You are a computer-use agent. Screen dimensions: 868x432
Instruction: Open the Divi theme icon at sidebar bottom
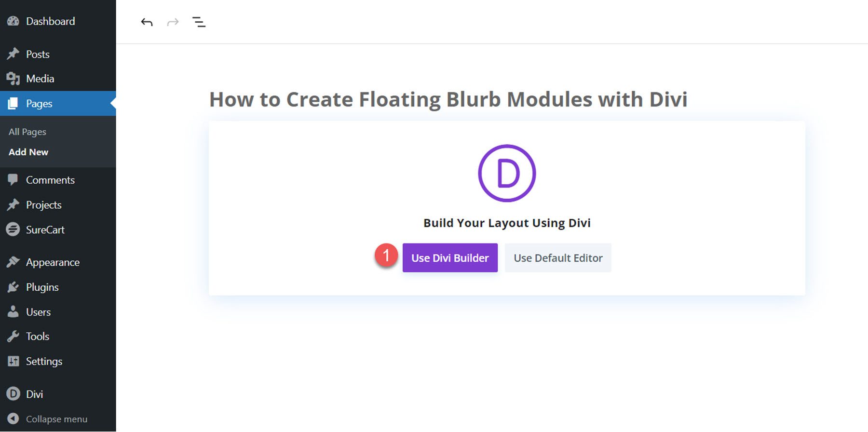point(13,393)
